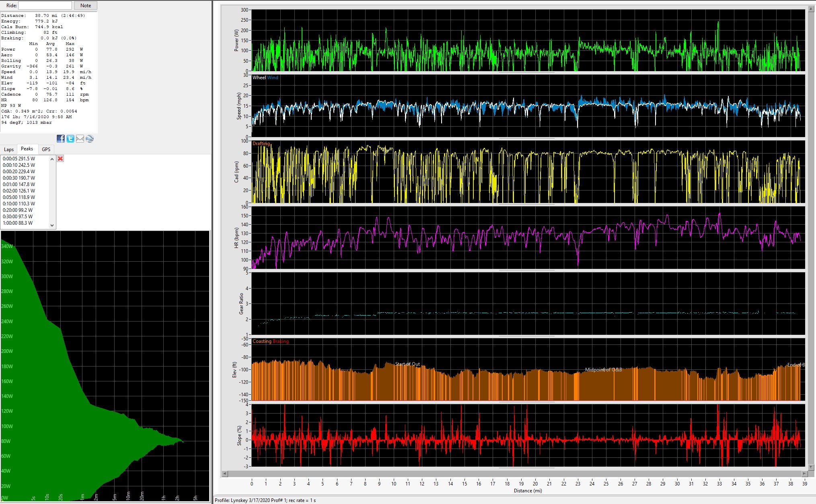Click the Profile: Lynskey status bar text
The image size is (816, 504).
[x=265, y=500]
